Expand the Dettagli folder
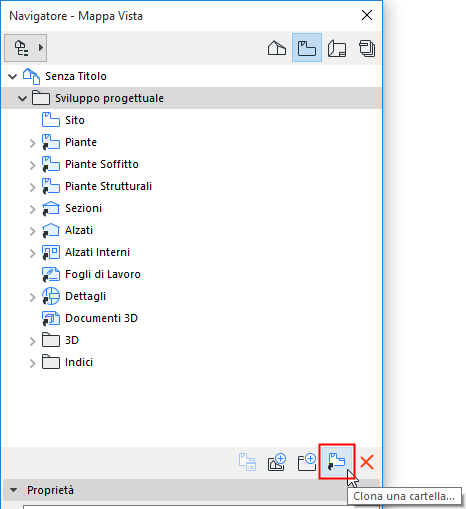This screenshot has height=509, width=466. 32,297
